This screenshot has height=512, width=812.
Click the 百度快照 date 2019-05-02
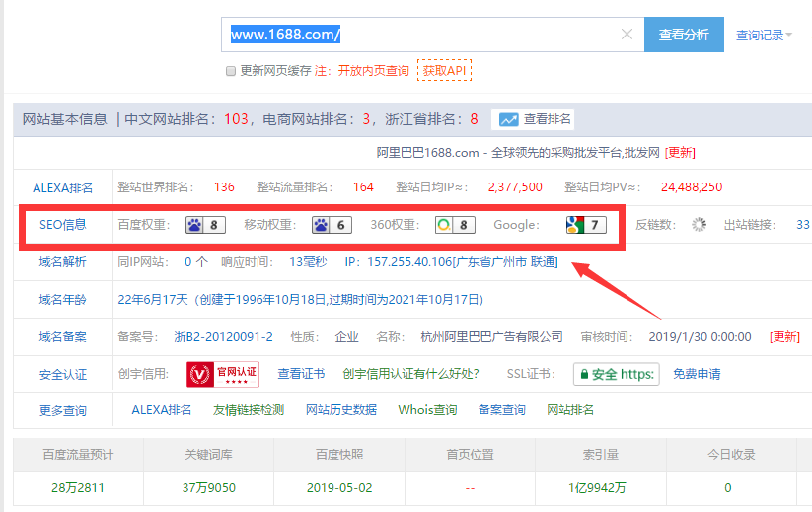coord(339,487)
